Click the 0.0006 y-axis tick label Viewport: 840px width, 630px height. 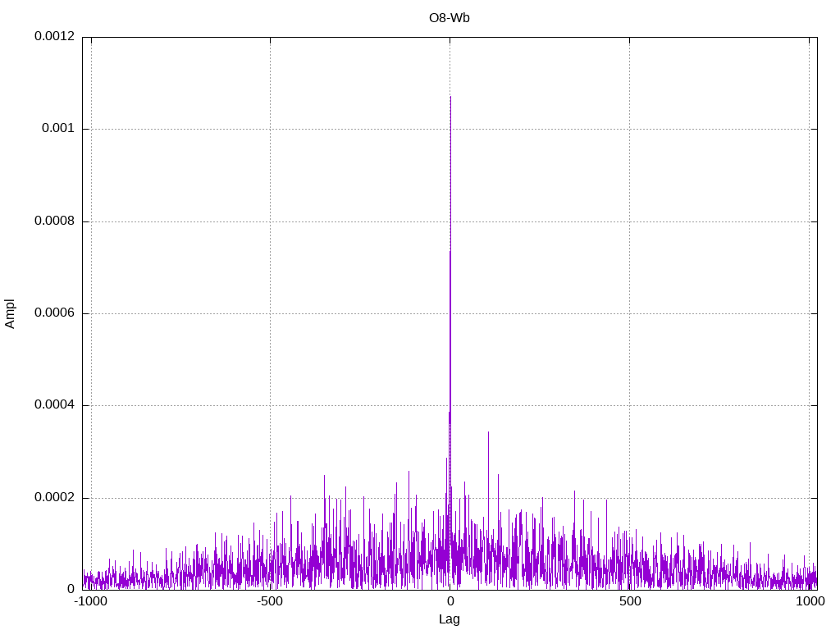pos(55,313)
